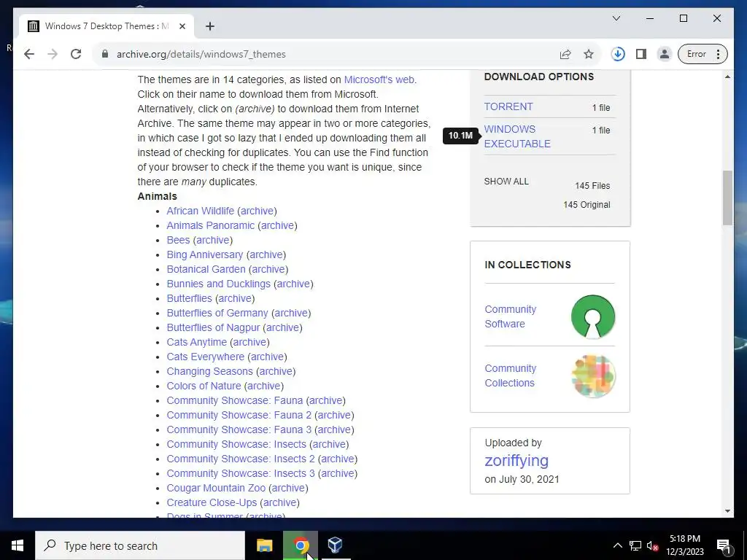Image resolution: width=747 pixels, height=560 pixels.
Task: Open Community Showcase: Insects 3 link
Action: coord(241,474)
